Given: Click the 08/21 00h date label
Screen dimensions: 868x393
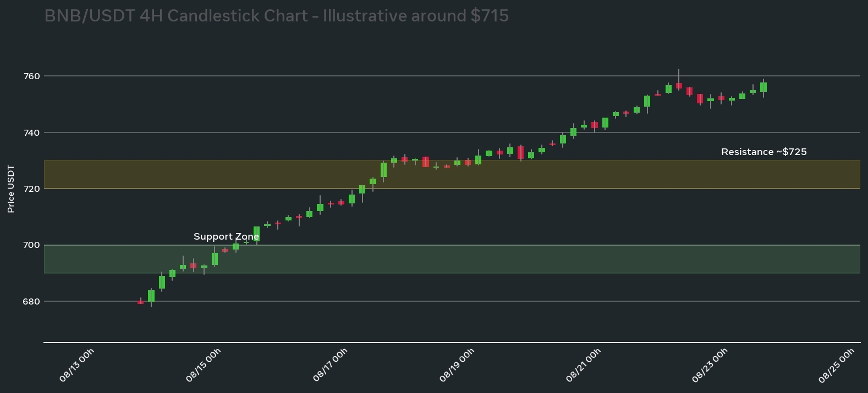Looking at the screenshot, I should [x=583, y=365].
